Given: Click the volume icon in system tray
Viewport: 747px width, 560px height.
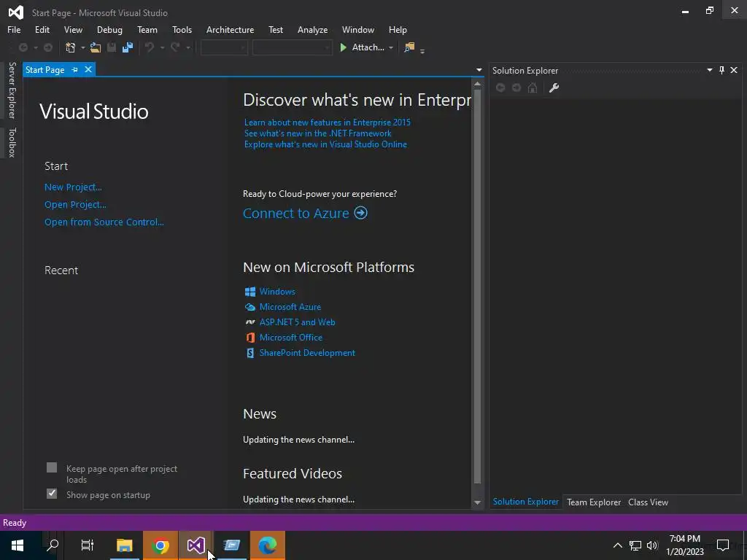Looking at the screenshot, I should coord(652,545).
